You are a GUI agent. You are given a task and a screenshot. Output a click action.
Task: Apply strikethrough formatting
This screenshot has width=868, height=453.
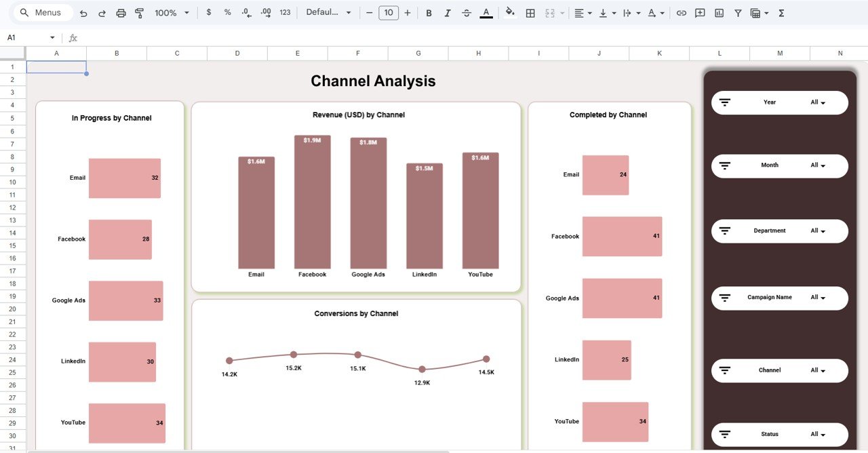tap(467, 12)
